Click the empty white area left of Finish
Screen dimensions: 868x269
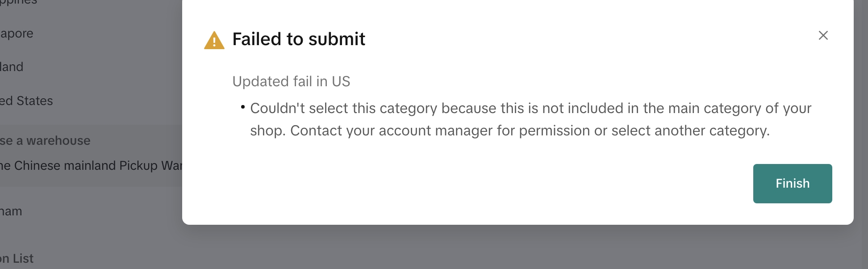click(491, 184)
